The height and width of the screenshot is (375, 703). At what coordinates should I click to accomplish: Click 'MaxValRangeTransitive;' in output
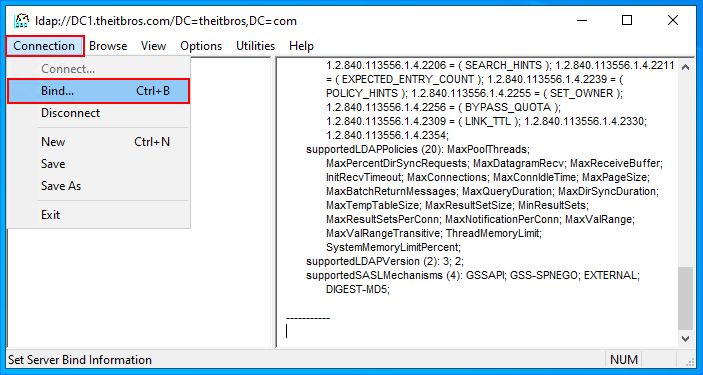[384, 233]
